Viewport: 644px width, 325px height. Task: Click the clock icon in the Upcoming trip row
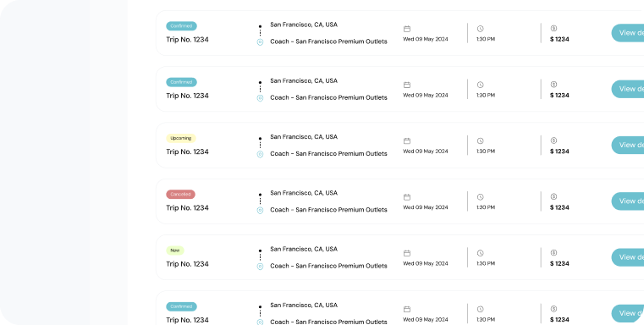480,141
